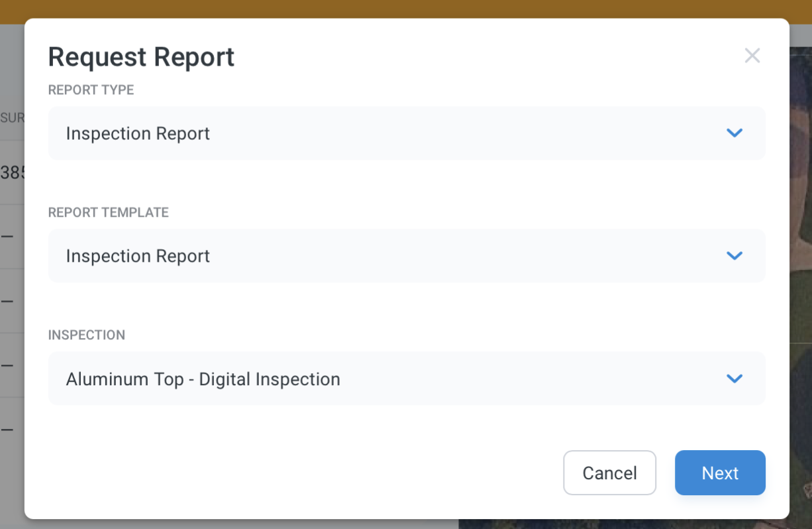The height and width of the screenshot is (529, 812).
Task: Click the orange banner above the dialog
Action: click(406, 9)
